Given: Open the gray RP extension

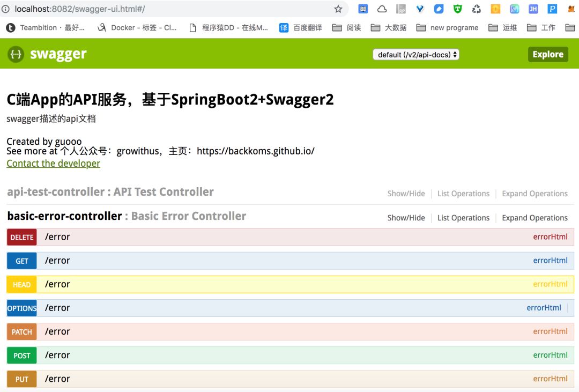Looking at the screenshot, I should point(401,9).
